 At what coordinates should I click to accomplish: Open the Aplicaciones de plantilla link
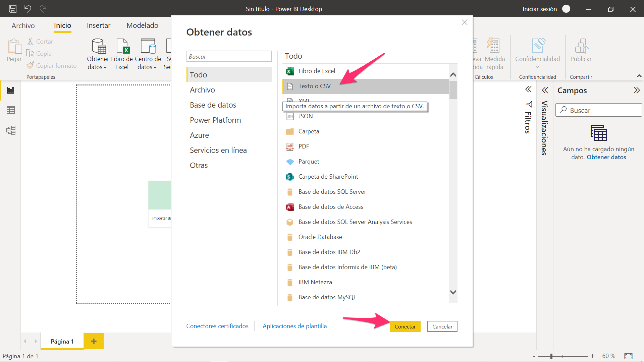[295, 326]
